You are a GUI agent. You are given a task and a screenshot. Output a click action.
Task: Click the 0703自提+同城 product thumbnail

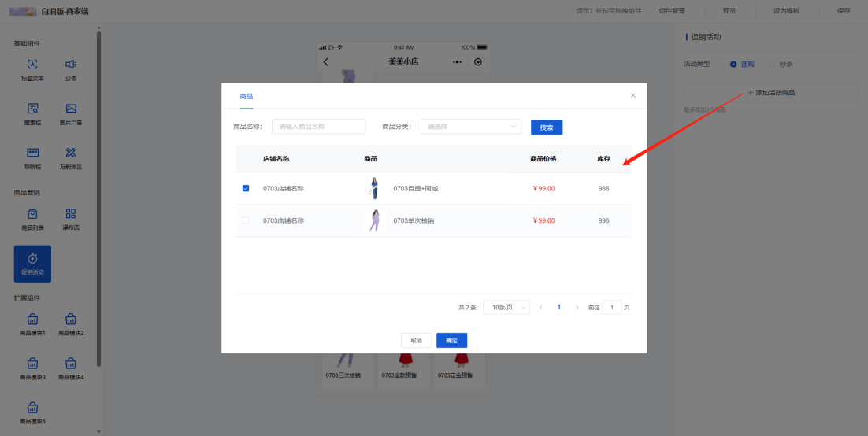pos(374,188)
